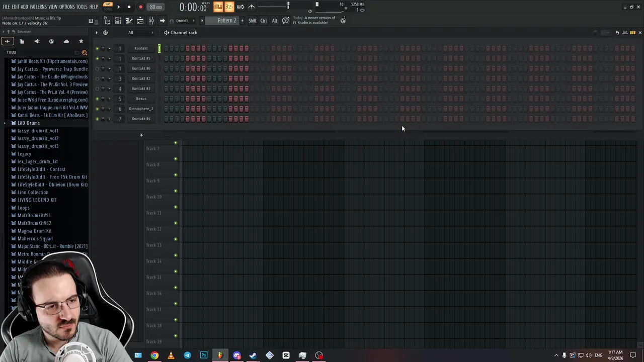Click the Omnisphere_2 channel button
Screen dimensions: 644x362
pos(141,109)
